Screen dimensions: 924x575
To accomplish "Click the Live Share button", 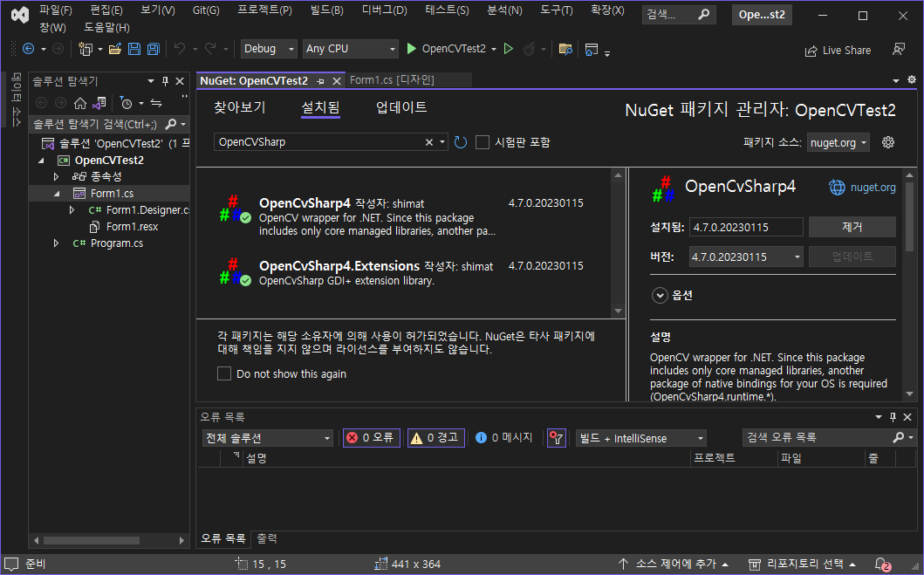I will (838, 50).
